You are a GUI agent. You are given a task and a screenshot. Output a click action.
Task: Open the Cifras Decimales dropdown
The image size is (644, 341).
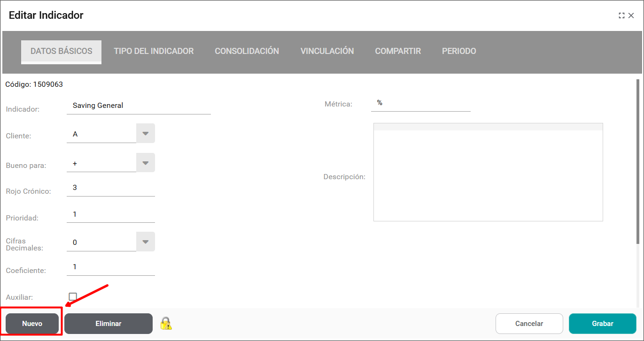point(146,242)
